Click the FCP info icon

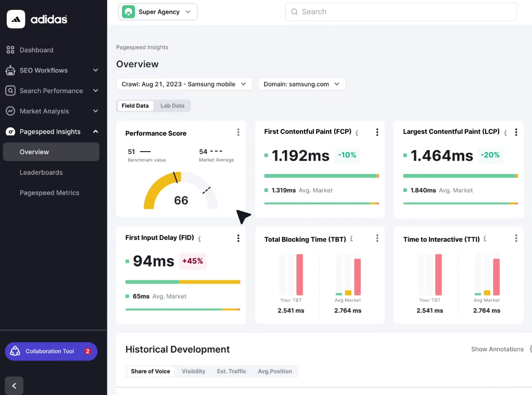pyautogui.click(x=357, y=132)
